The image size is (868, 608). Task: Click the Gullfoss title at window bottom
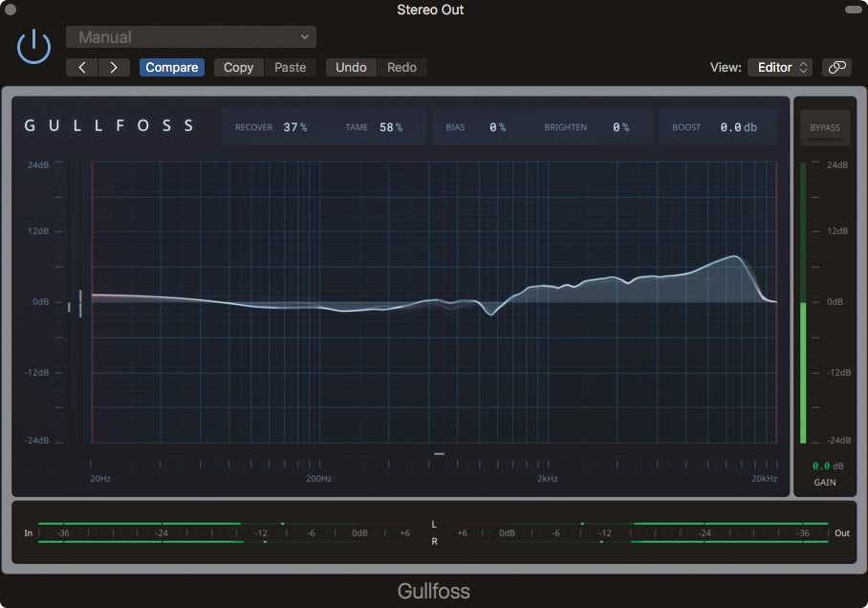click(x=433, y=592)
